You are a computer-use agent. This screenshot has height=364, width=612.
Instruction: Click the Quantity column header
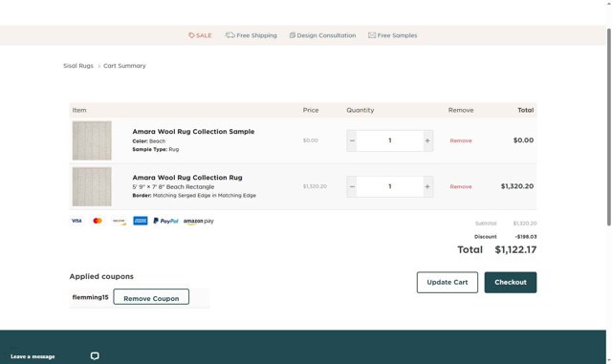361,110
